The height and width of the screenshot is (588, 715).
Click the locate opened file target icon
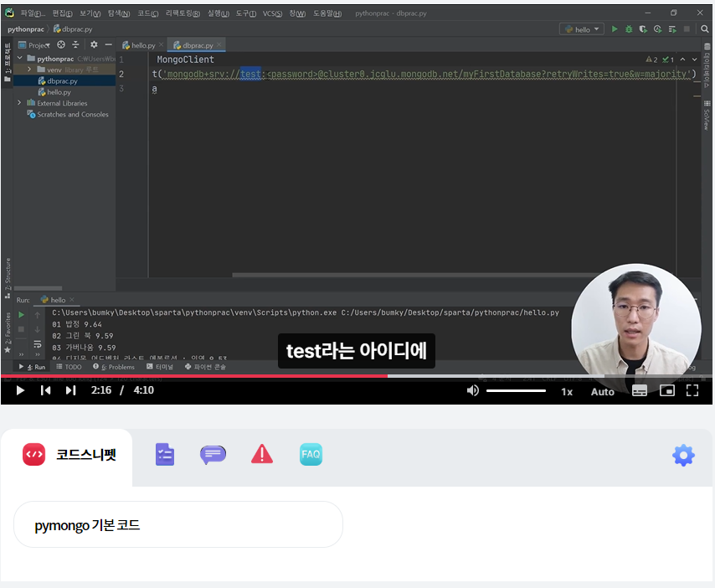(x=61, y=44)
